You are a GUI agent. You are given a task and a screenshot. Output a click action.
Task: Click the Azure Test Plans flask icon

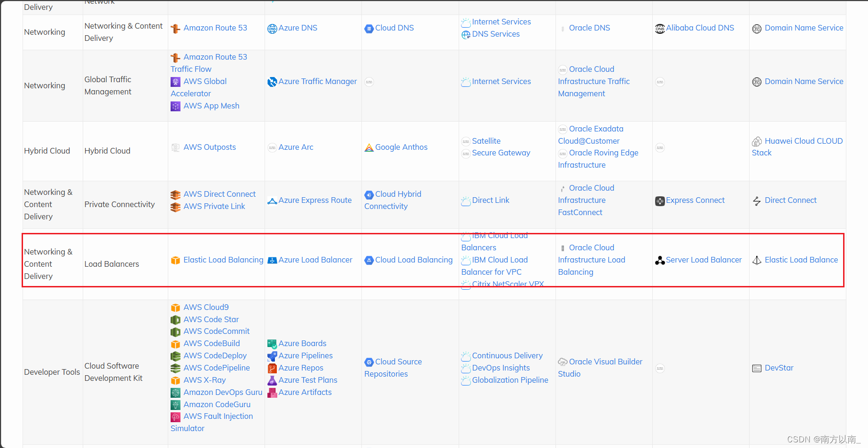[x=272, y=380]
